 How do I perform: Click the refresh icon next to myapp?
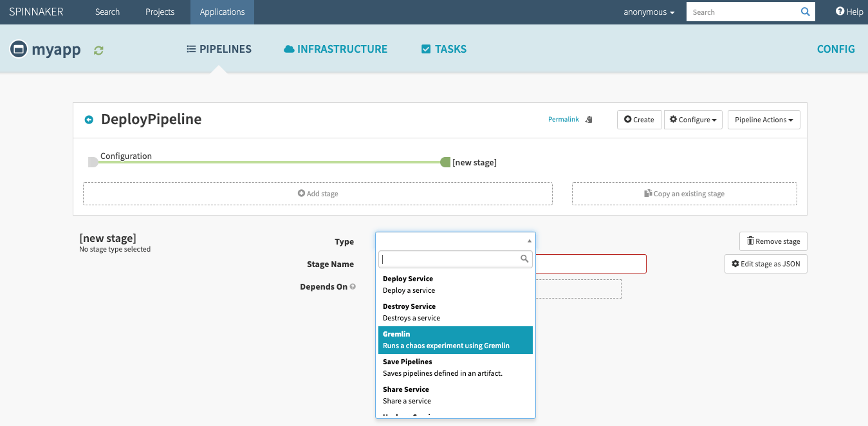(x=98, y=50)
